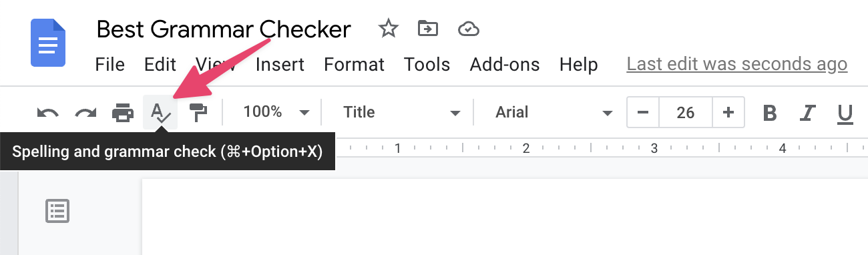Run spelling and grammar check icon
The width and height of the screenshot is (868, 255).
[160, 112]
